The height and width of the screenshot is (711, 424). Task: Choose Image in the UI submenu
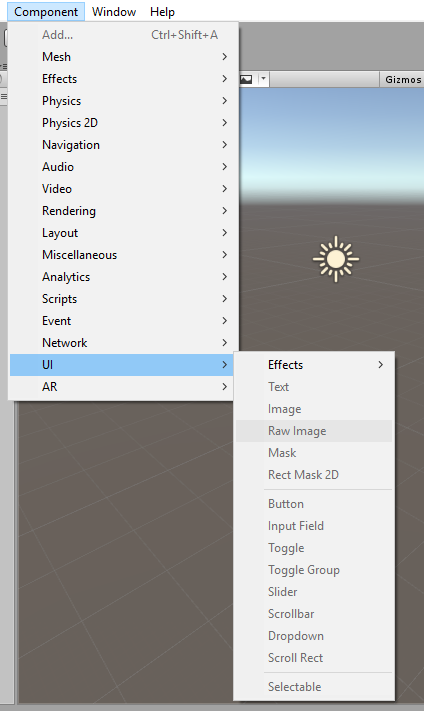pos(314,409)
